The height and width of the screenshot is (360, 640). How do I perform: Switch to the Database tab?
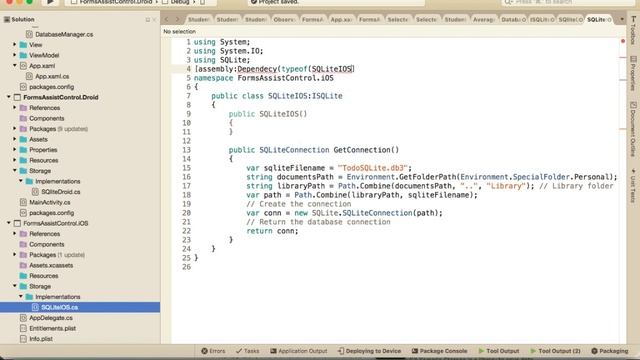point(512,20)
